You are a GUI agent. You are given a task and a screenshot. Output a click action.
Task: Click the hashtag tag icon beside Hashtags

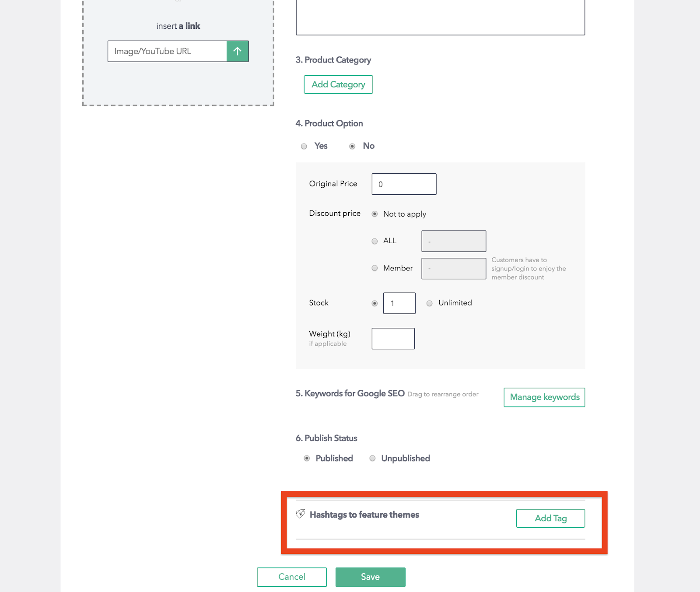[x=301, y=514]
